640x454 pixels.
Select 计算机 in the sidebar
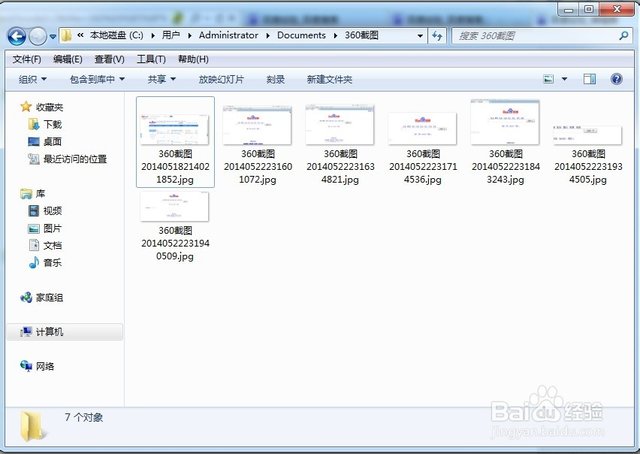(x=49, y=332)
